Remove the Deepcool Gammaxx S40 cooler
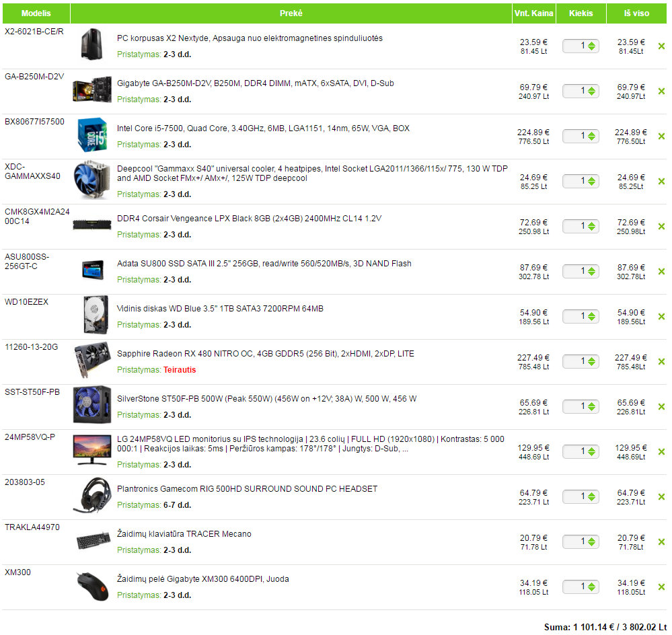Image resolution: width=672 pixels, height=635 pixels. 661,181
